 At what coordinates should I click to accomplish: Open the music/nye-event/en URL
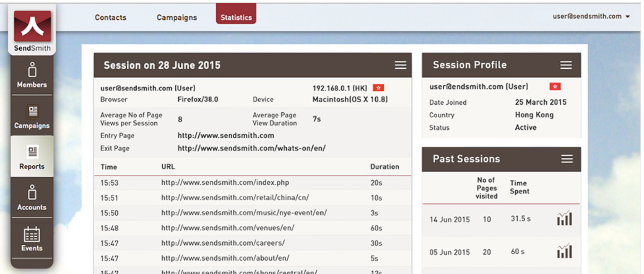(x=244, y=213)
